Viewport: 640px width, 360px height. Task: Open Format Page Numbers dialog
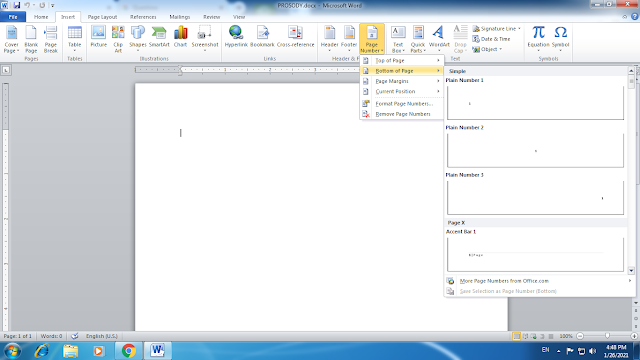[402, 104]
